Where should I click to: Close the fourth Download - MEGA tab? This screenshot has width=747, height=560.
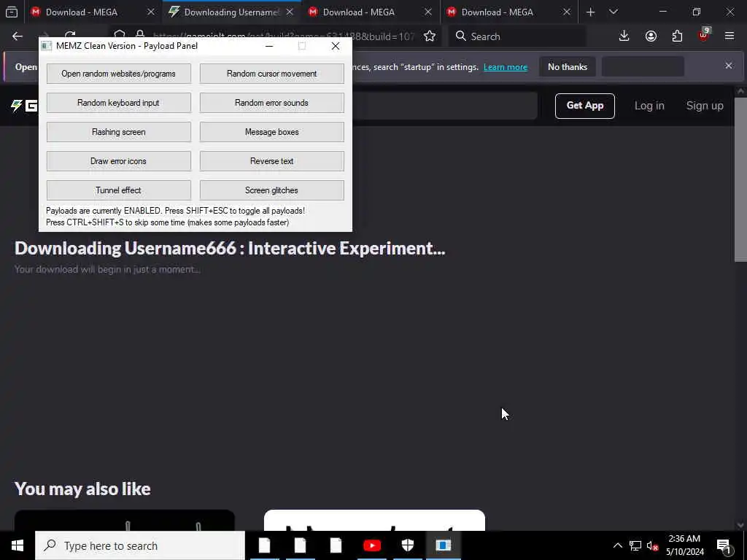[566, 12]
